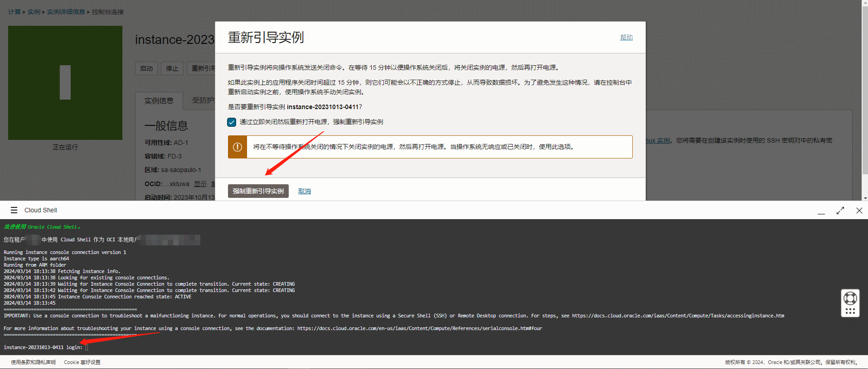Click the 停止 instance button
This screenshot has width=868, height=369.
click(172, 68)
